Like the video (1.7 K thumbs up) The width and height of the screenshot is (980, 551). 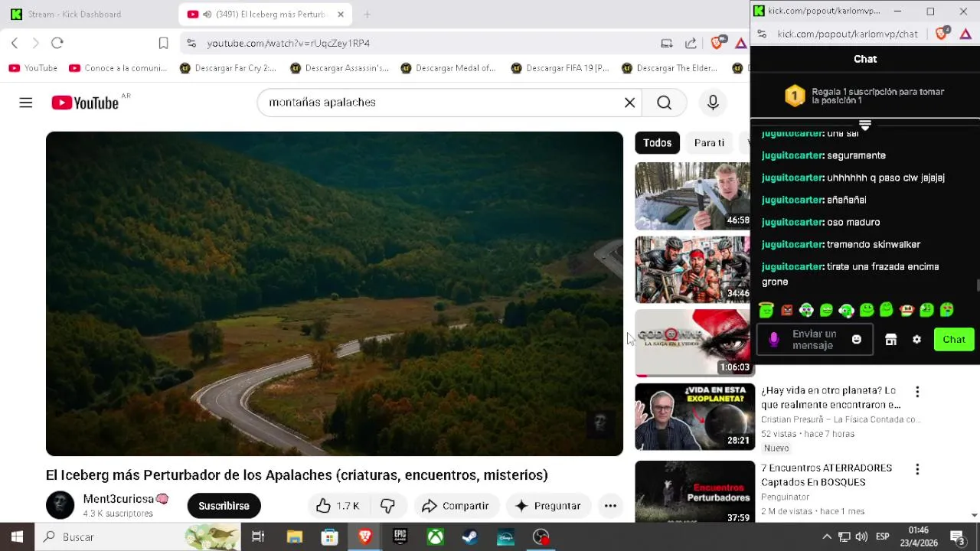coord(338,506)
